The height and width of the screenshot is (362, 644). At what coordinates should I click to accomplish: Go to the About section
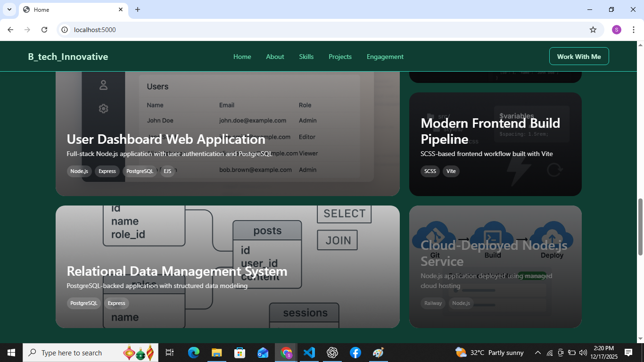[275, 57]
